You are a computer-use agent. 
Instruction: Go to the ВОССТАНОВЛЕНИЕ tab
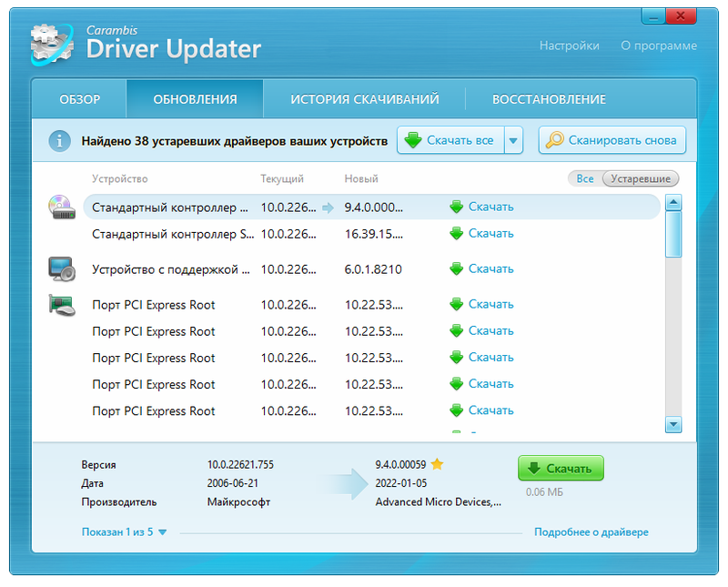[x=549, y=99]
